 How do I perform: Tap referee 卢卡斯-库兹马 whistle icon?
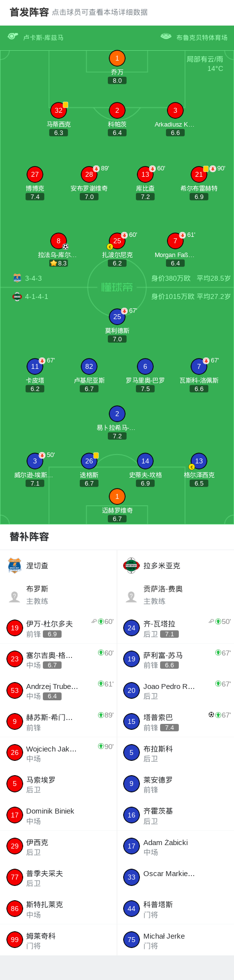[x=13, y=36]
